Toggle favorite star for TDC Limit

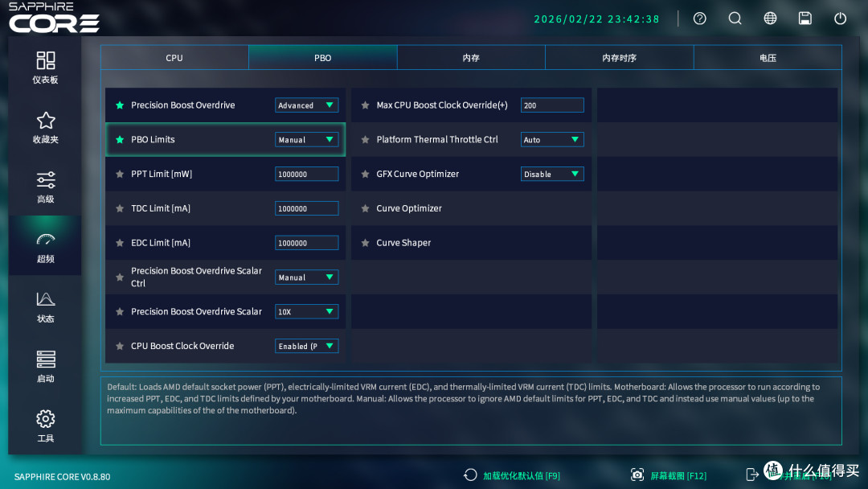point(120,208)
